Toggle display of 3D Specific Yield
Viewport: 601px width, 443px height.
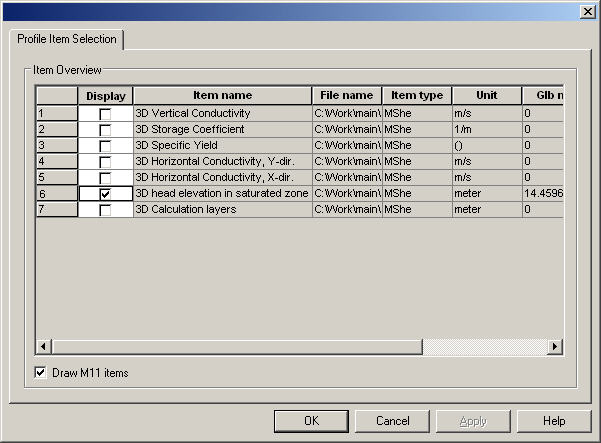point(105,146)
